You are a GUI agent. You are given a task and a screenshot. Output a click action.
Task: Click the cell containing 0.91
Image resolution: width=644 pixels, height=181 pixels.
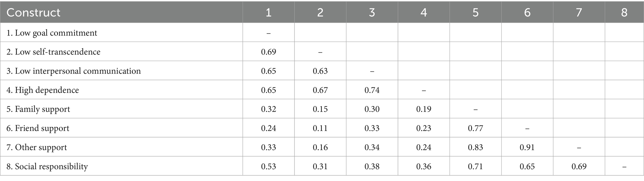(x=527, y=147)
